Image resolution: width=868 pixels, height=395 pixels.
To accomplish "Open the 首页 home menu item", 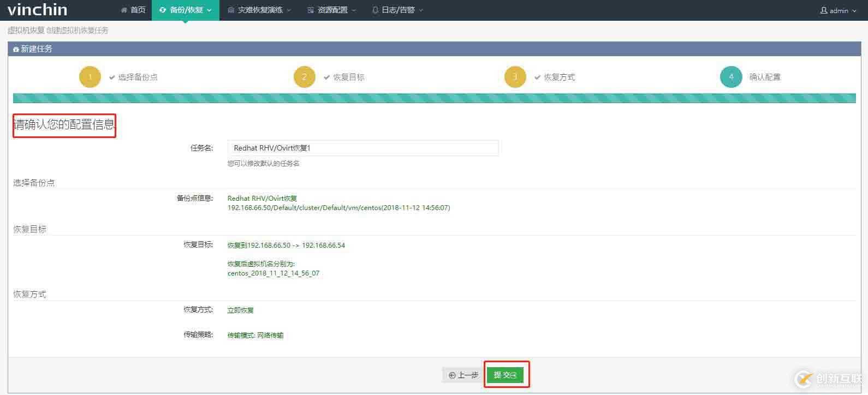I will (133, 10).
